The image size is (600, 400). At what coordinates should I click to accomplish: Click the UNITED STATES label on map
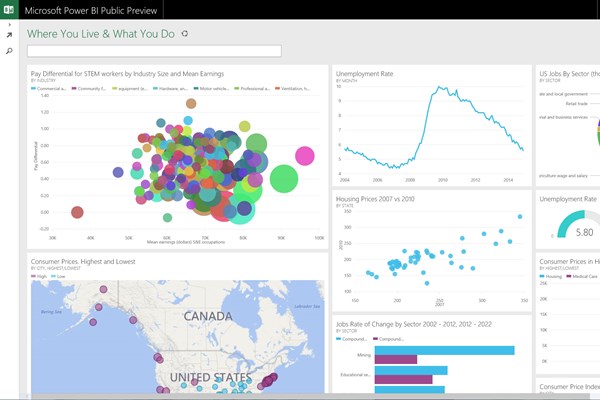click(x=211, y=377)
